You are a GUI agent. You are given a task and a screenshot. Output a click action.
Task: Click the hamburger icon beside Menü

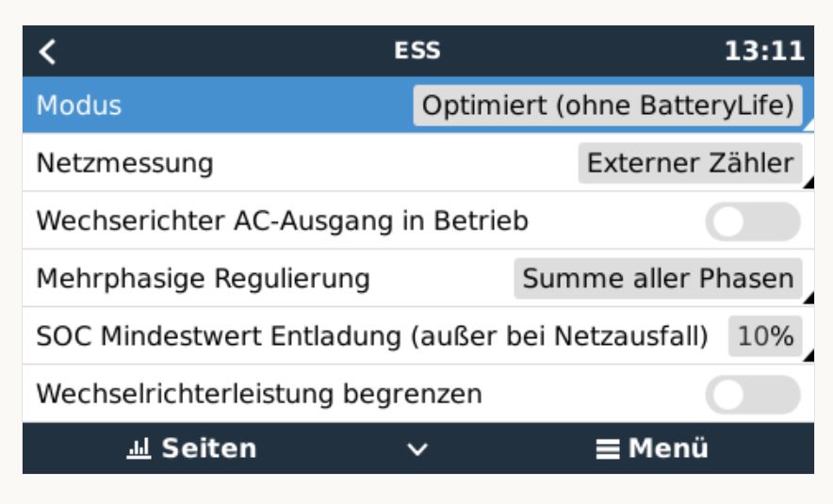607,449
